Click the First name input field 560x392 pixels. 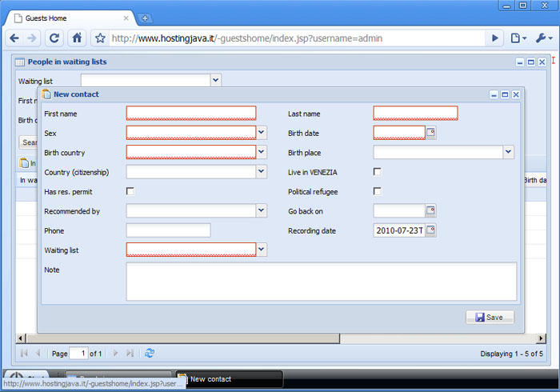(x=191, y=114)
